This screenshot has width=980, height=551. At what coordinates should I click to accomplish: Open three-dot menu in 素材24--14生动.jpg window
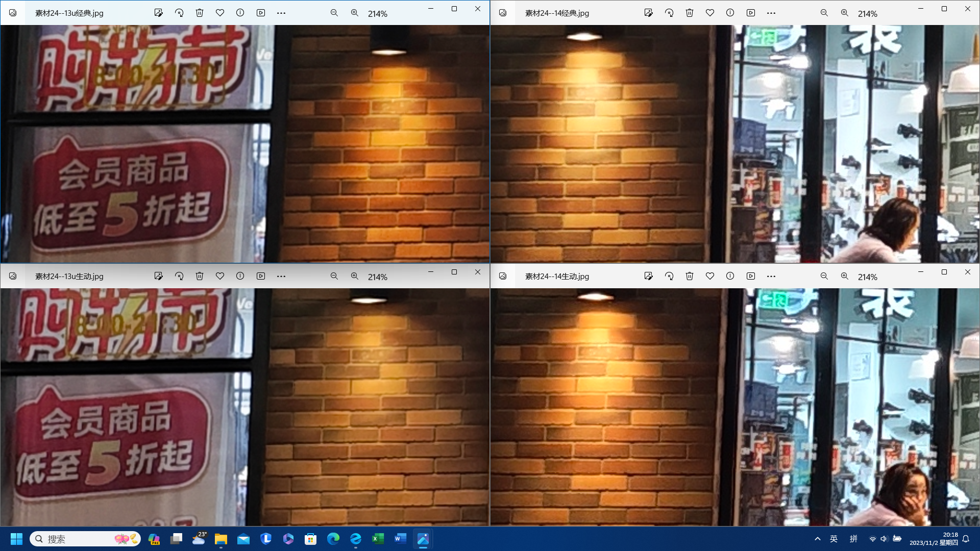click(x=771, y=276)
